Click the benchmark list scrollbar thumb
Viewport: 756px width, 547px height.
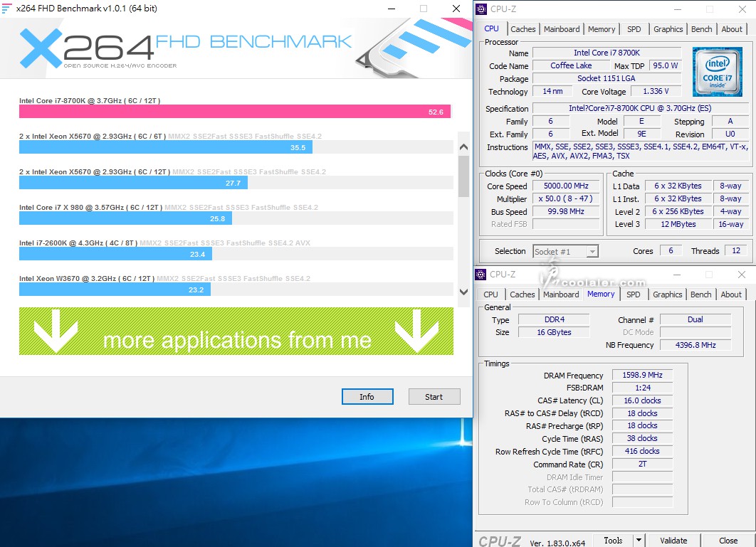[464, 176]
